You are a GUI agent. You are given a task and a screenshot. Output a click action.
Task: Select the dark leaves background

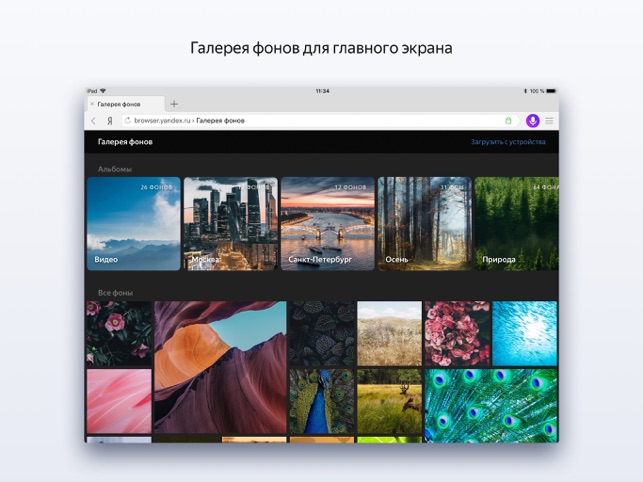[x=322, y=334]
